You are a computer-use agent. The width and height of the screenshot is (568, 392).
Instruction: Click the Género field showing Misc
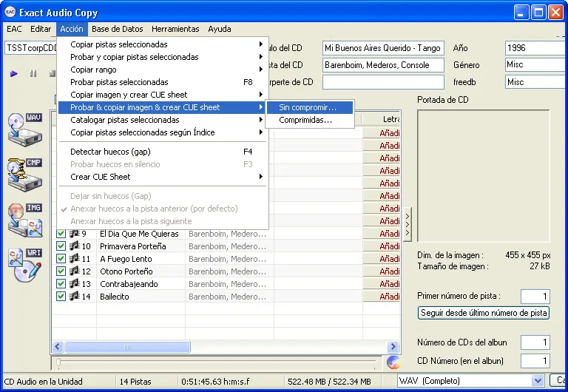pos(536,65)
